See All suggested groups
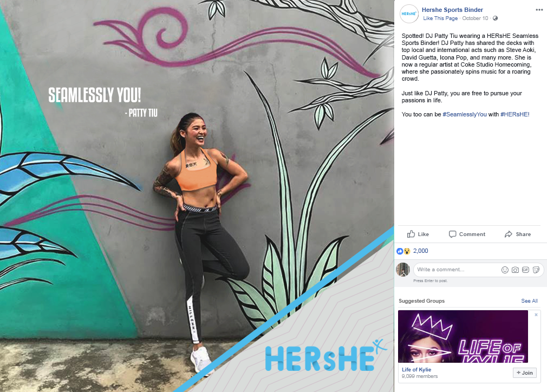The width and height of the screenshot is (547, 392). click(x=529, y=300)
